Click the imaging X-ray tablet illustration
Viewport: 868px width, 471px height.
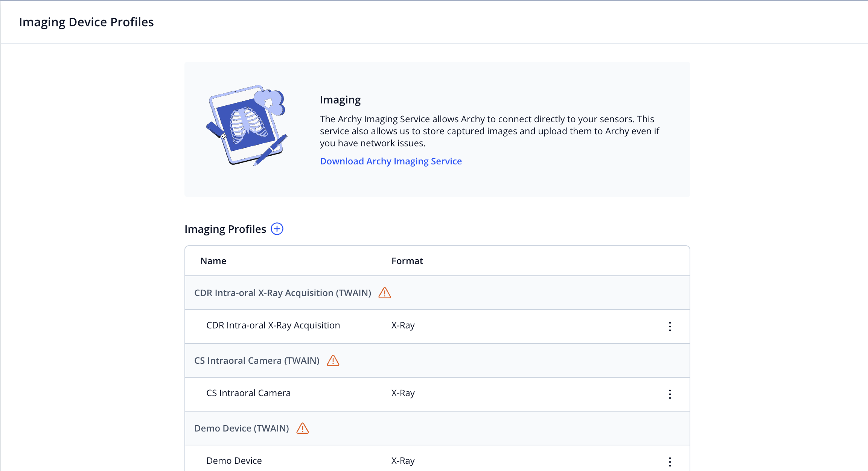click(x=247, y=125)
